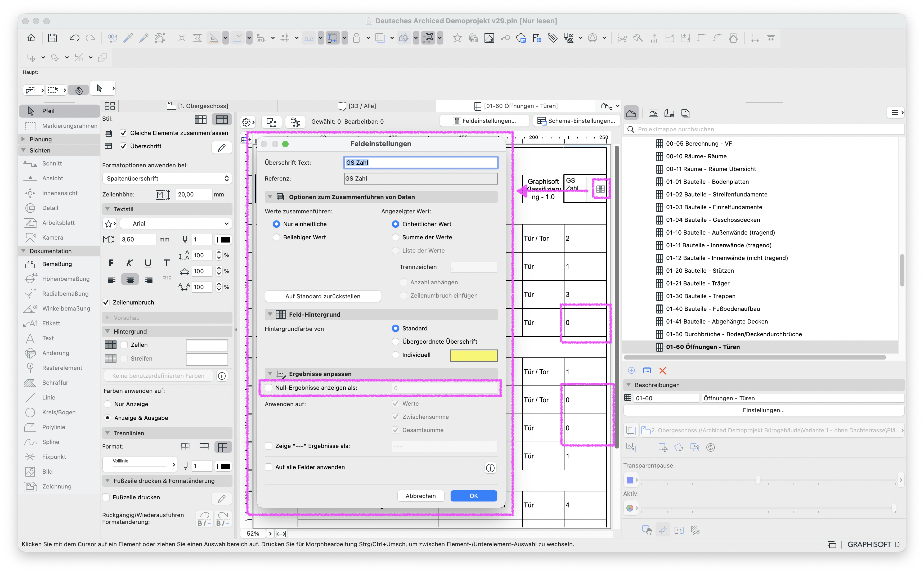This screenshot has height=574, width=924.
Task: Toggle Gleiche Elemente zusammenfassen checkbox
Action: (x=123, y=133)
